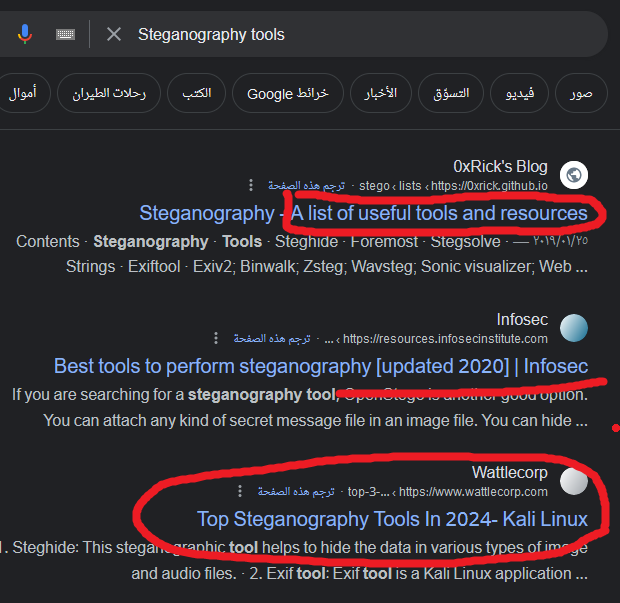Open Steganography list of useful tools link

click(x=363, y=213)
